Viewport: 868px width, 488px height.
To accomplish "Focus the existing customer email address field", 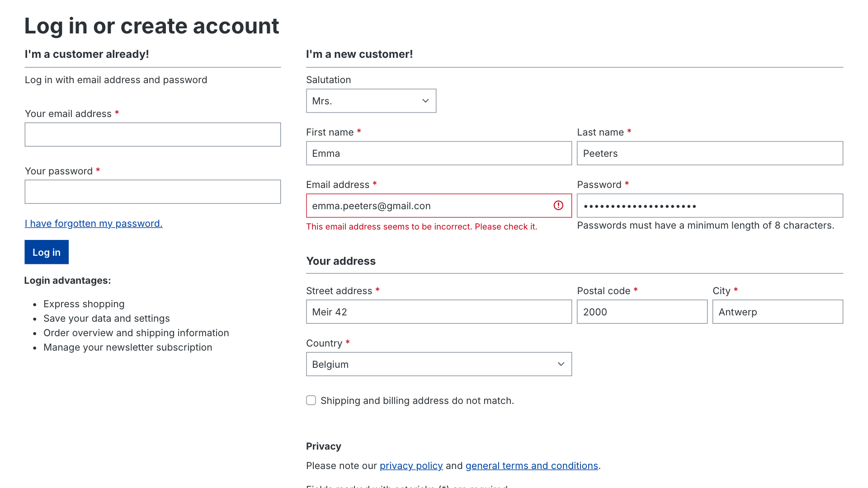I will (153, 135).
